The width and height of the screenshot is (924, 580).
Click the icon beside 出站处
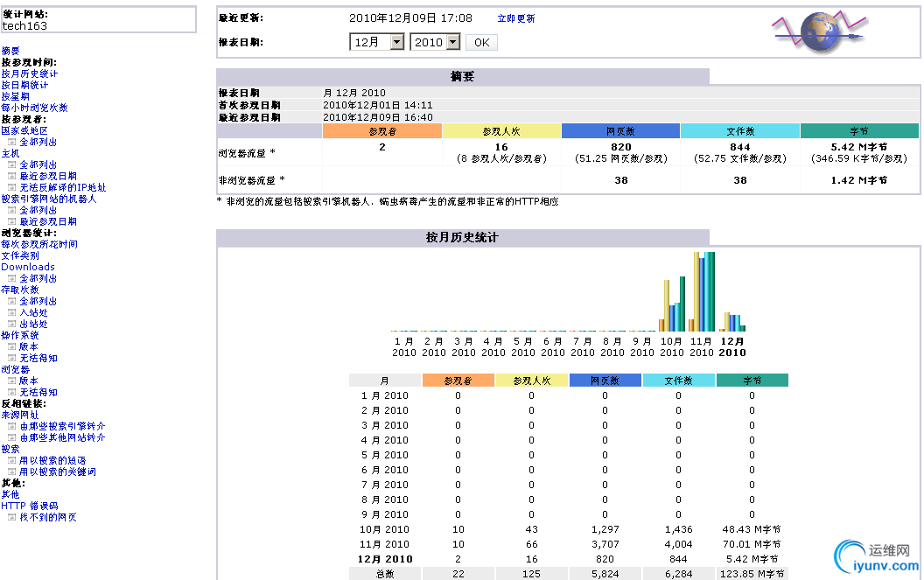coord(11,324)
